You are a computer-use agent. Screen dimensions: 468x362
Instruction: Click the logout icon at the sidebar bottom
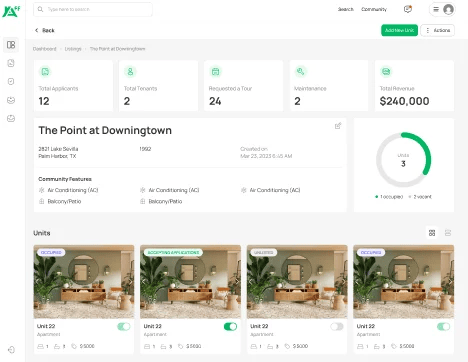[11, 350]
